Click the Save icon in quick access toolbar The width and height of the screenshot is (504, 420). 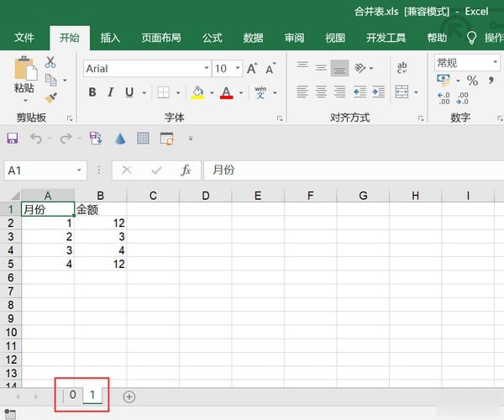click(13, 139)
